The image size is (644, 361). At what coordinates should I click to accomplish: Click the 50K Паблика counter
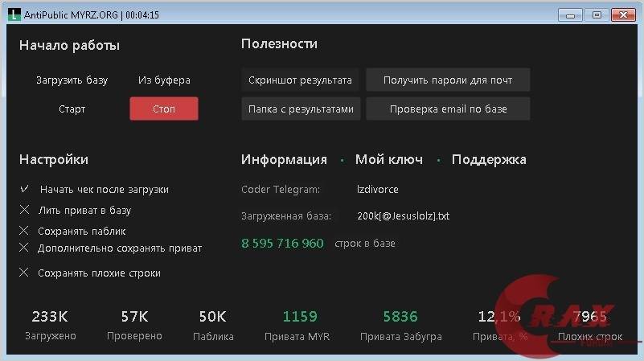[x=213, y=325]
